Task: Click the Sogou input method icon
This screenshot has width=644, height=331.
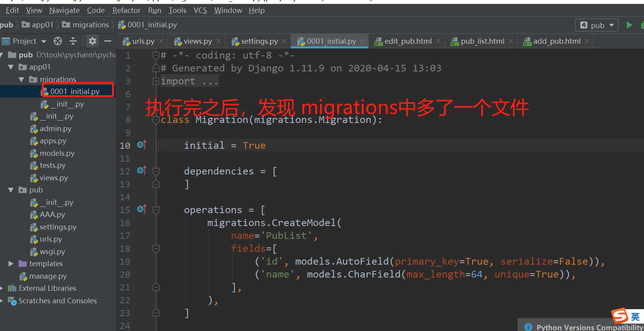Action: pyautogui.click(x=620, y=316)
